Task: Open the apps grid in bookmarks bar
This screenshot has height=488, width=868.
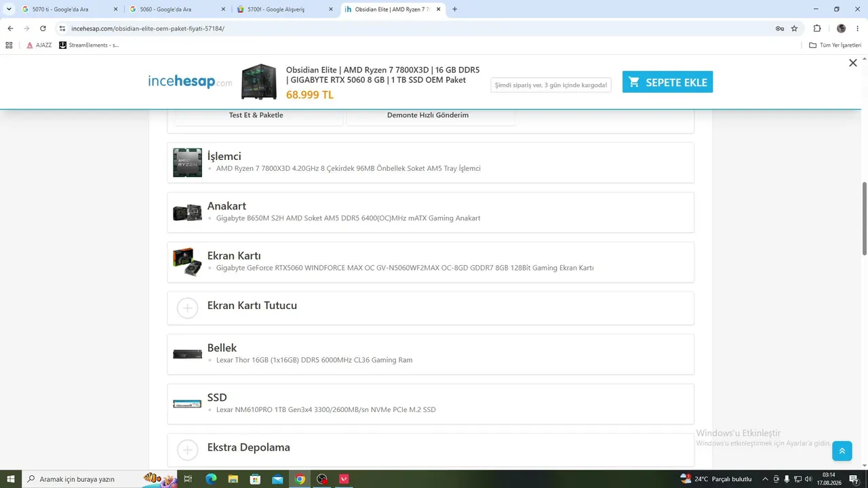Action: [x=9, y=45]
